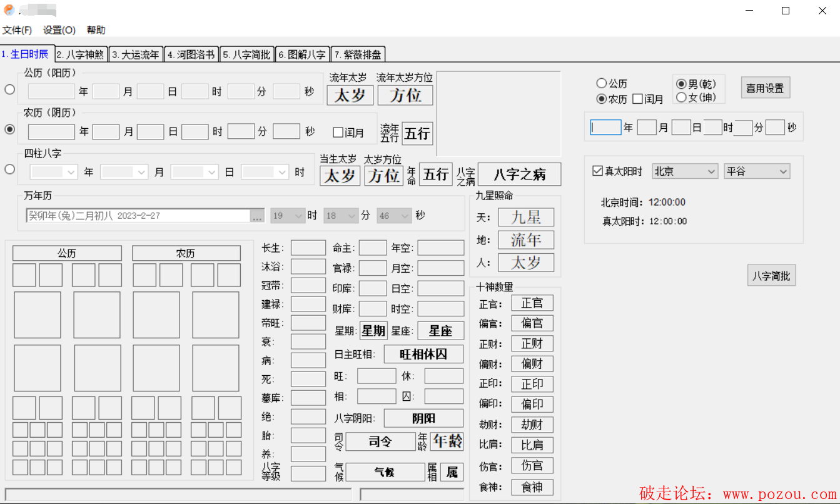Click the 年命 五行 button
Image resolution: width=840 pixels, height=504 pixels.
point(435,174)
